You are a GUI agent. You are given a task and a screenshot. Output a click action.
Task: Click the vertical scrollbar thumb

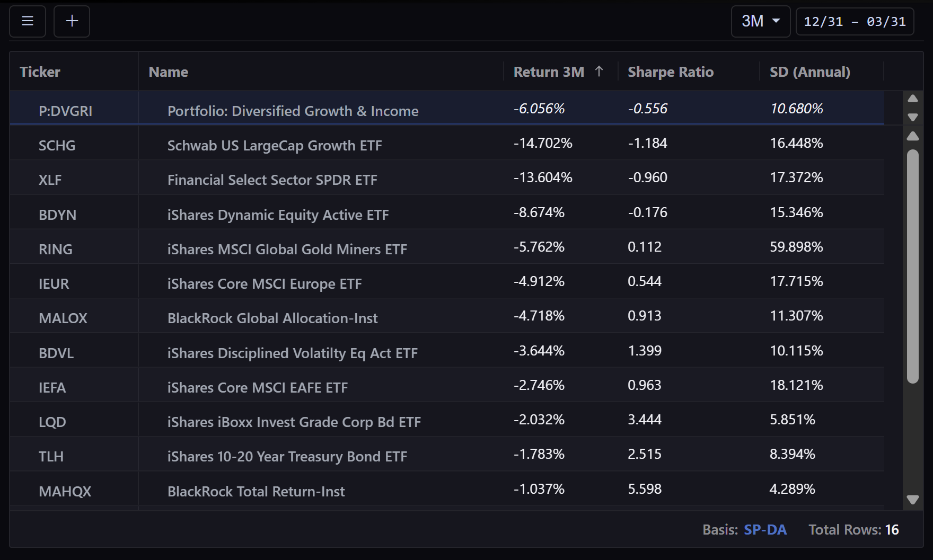[x=913, y=266]
